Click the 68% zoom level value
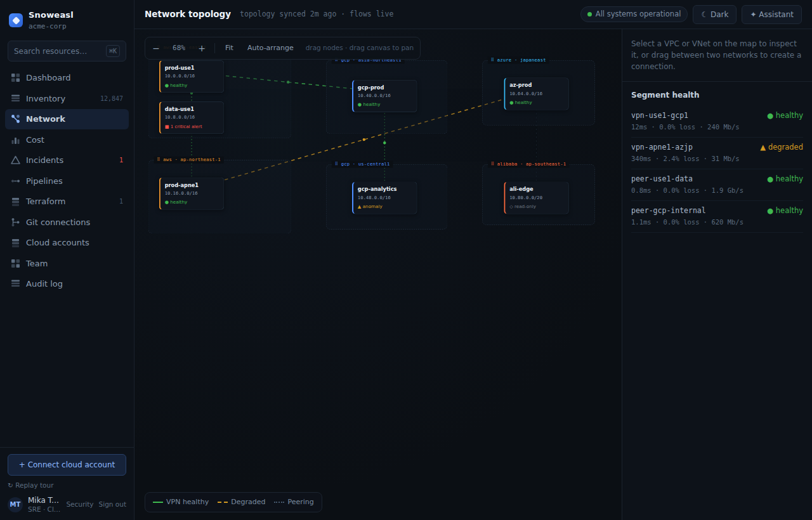The image size is (812, 520). [x=179, y=48]
